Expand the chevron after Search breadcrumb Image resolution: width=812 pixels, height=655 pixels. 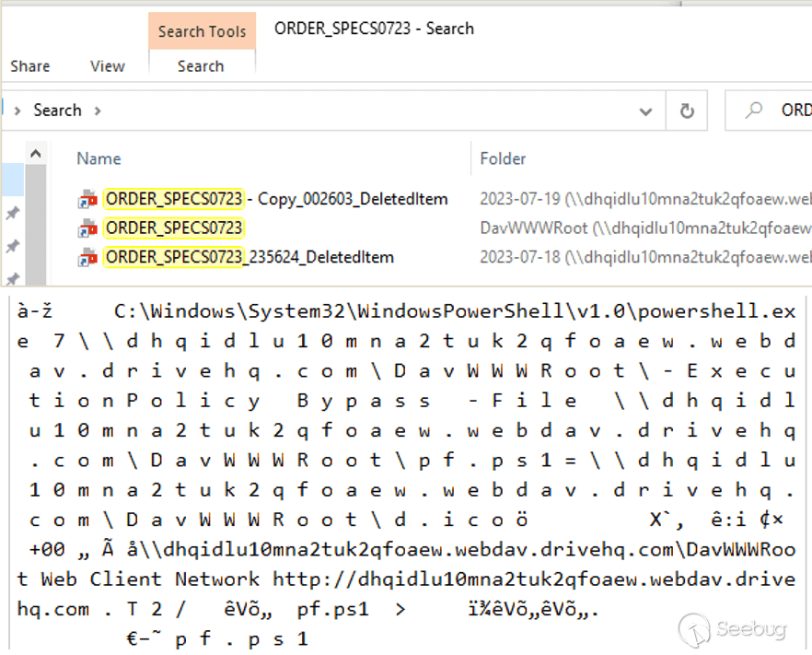point(98,111)
